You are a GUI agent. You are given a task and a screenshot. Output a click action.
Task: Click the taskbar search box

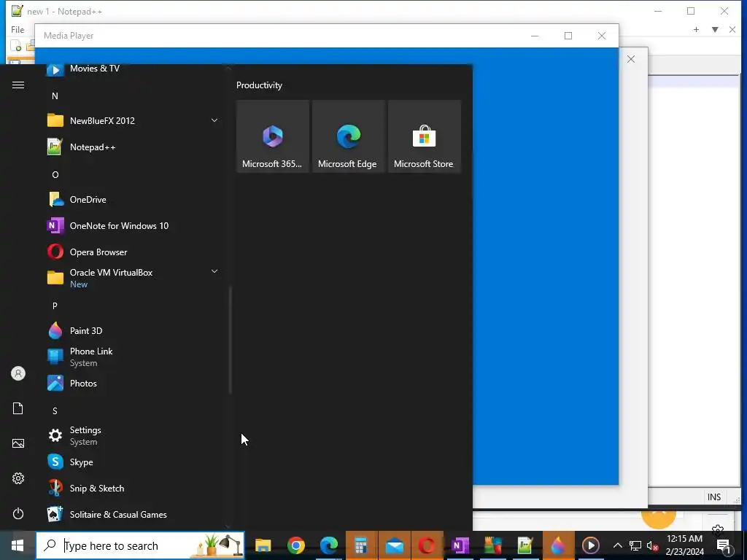tap(140, 545)
